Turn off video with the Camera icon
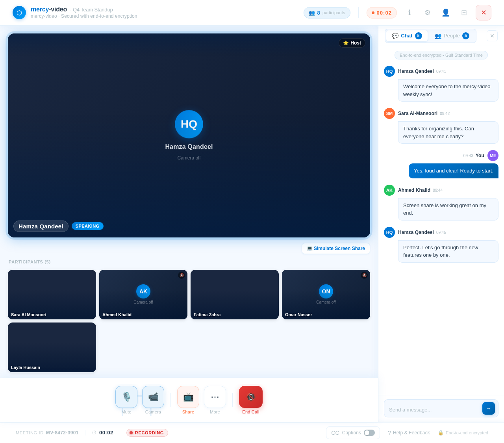This screenshot has height=443, width=504. coord(153,397)
